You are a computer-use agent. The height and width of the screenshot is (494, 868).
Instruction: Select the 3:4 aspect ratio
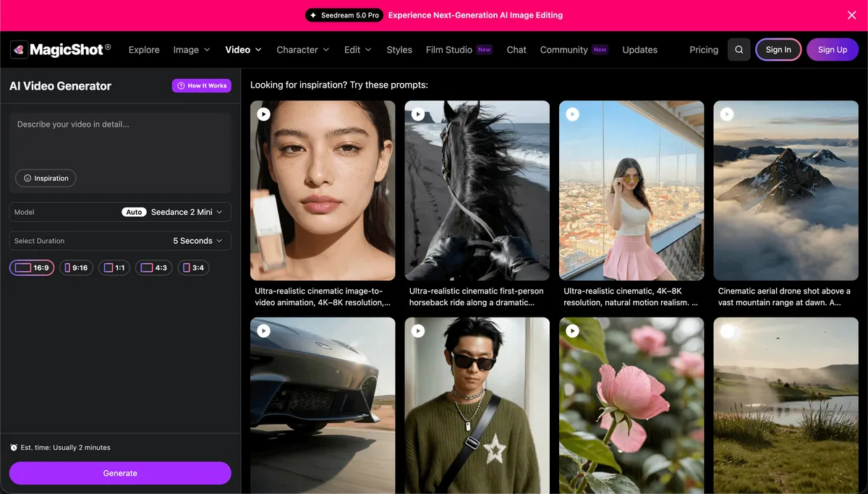193,268
